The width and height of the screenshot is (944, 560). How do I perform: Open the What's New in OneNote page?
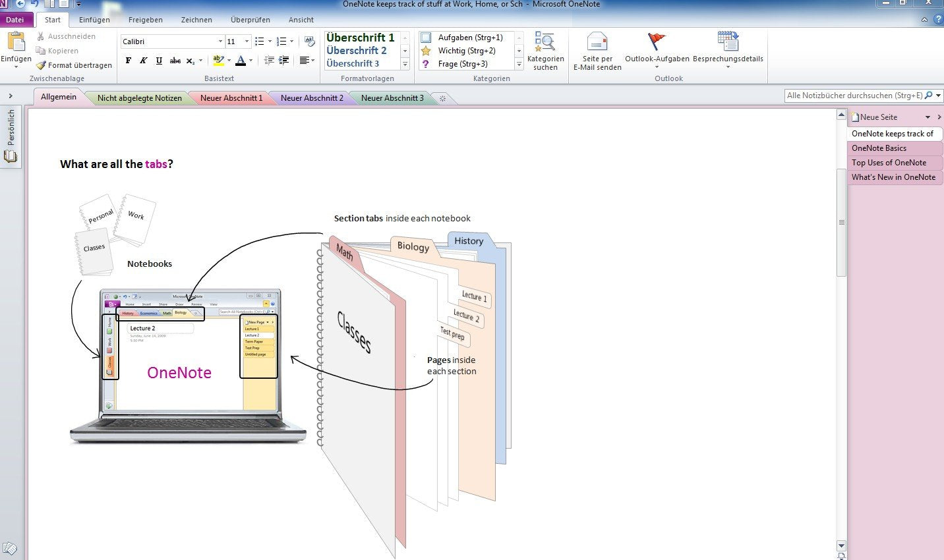(895, 177)
